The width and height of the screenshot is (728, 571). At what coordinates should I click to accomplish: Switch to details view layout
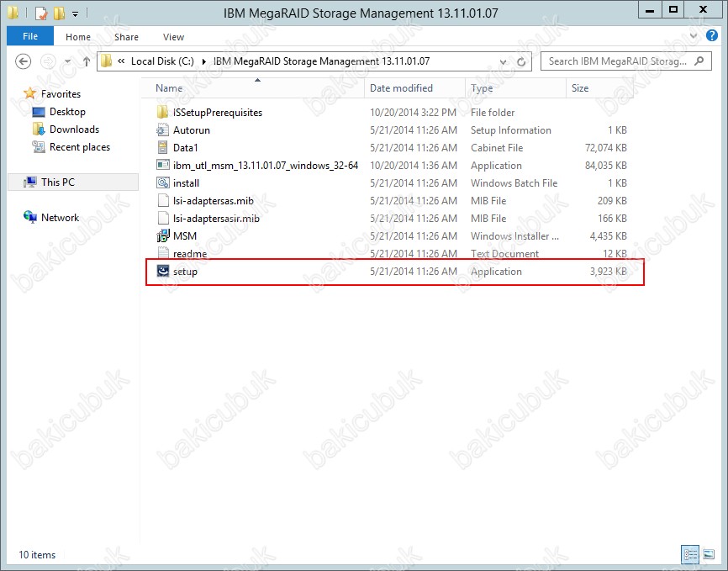point(690,554)
